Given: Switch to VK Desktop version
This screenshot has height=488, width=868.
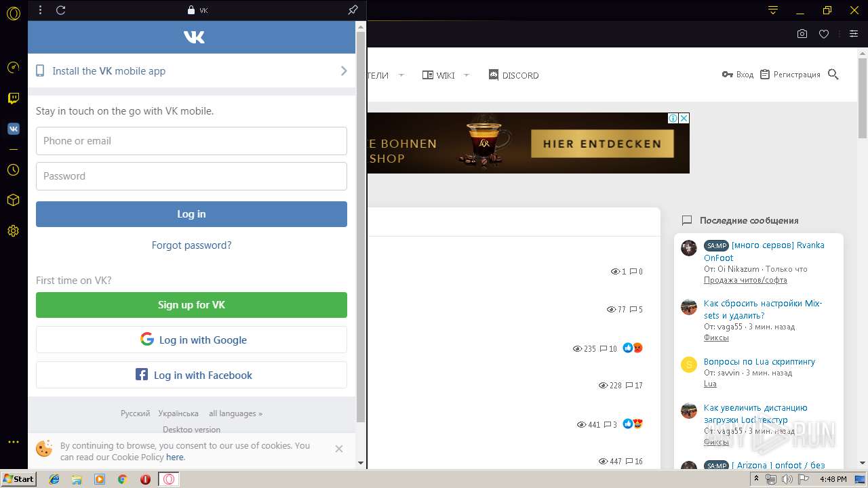Looking at the screenshot, I should [191, 429].
